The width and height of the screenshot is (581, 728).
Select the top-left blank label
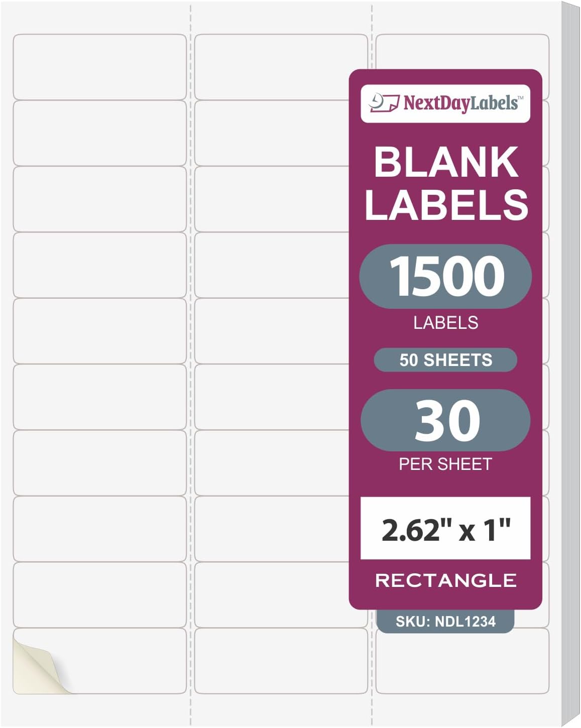[x=99, y=67]
